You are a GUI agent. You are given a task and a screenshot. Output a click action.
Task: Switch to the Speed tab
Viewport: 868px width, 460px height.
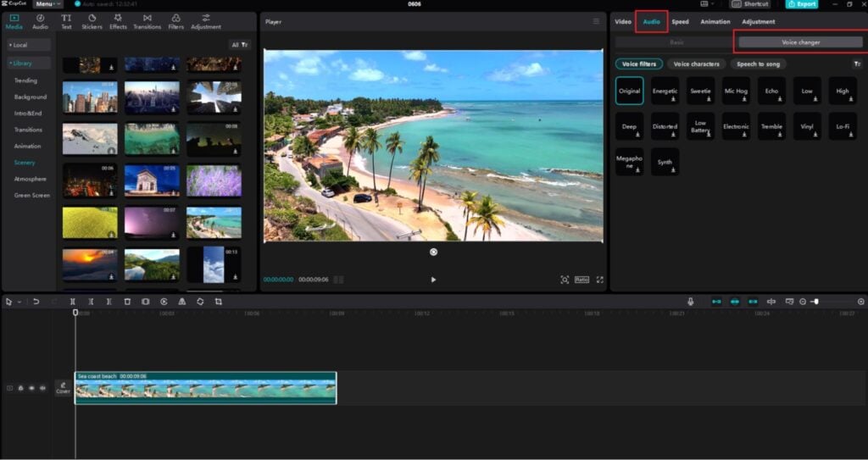click(x=680, y=21)
